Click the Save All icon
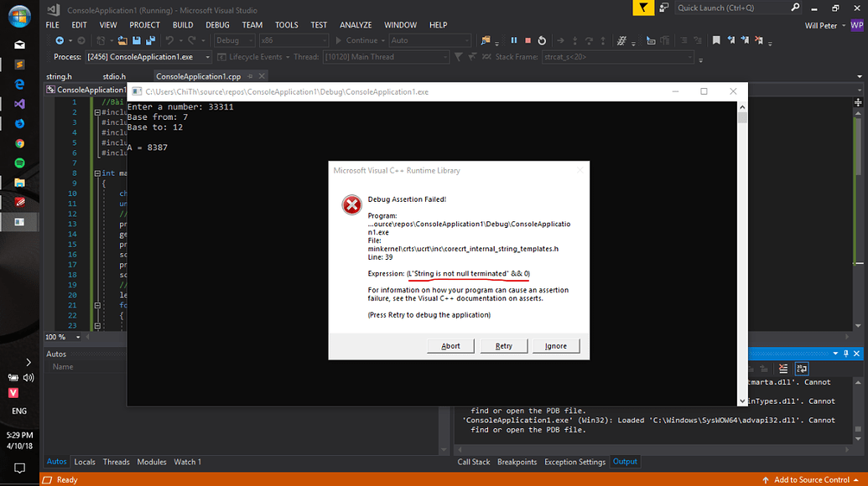Screen dimensions: 868x486 tap(151, 40)
